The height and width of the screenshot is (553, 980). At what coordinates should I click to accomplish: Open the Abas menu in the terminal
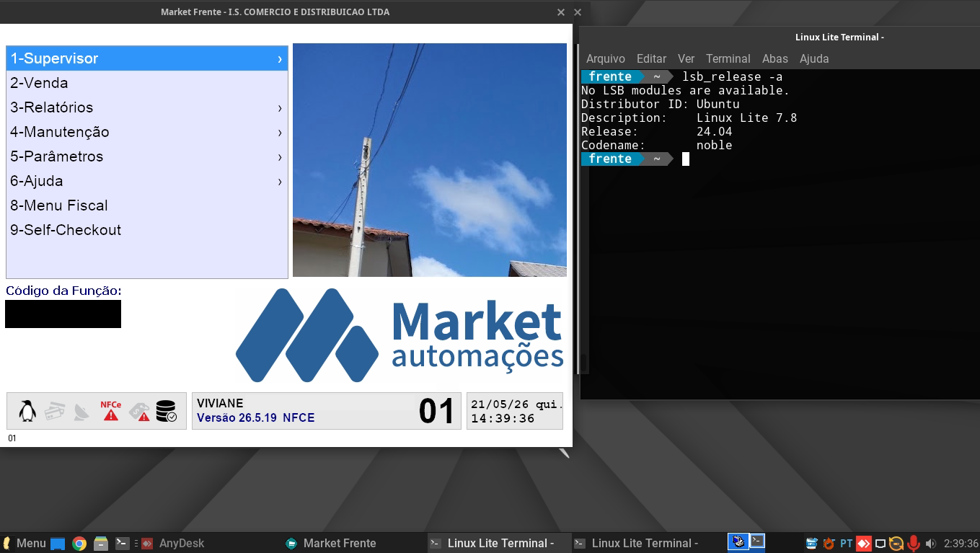click(775, 59)
